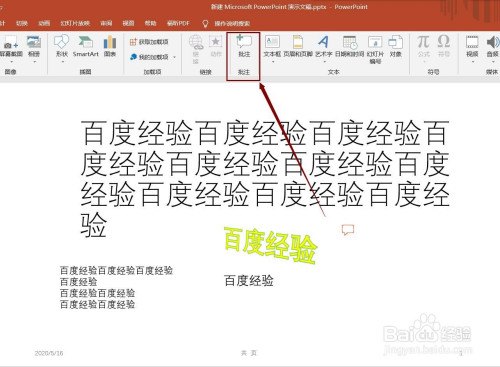This screenshot has height=367, width=500.
Task: Click the 幻灯片编号 (slide number) icon
Action: 375,42
